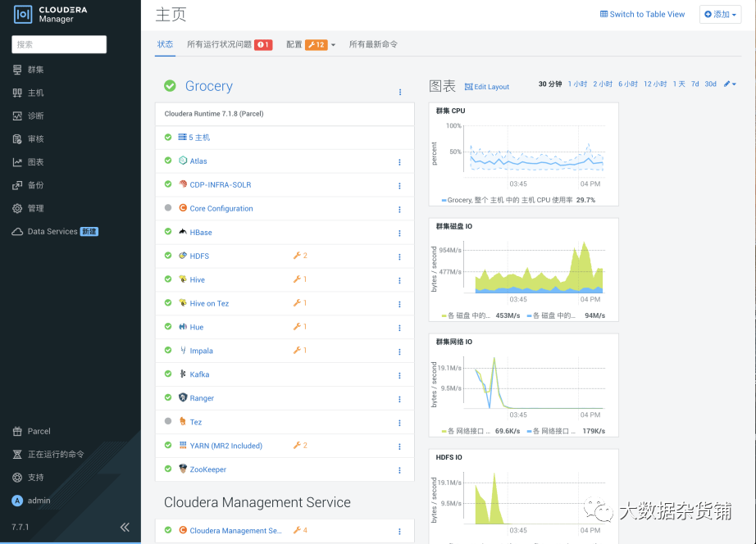Switch to the 所有最新命令 tab
The image size is (756, 544).
tap(373, 44)
